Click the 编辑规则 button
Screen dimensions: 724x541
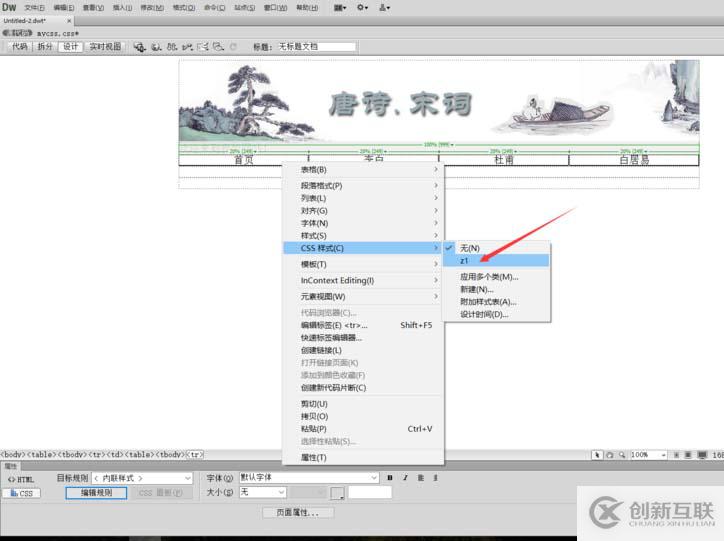pyautogui.click(x=96, y=493)
